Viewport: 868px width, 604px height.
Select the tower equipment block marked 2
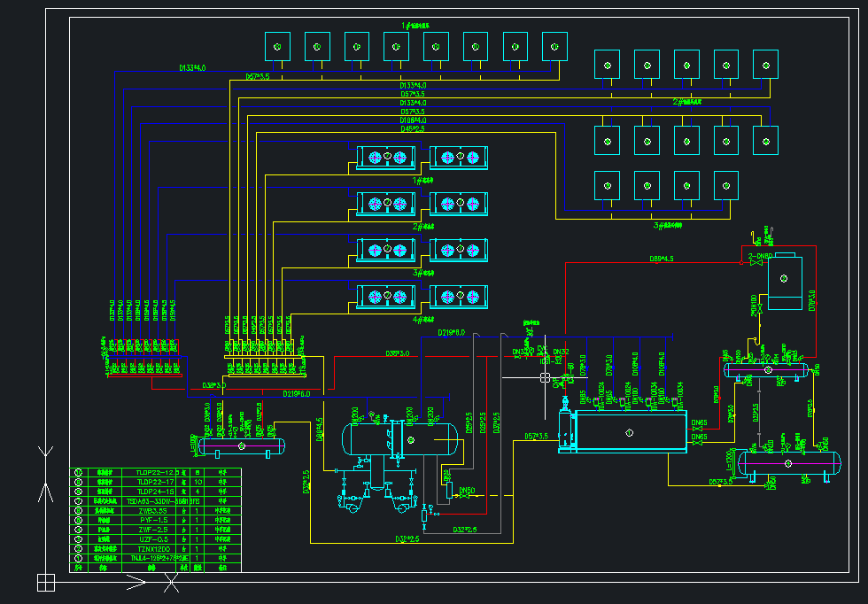785,282
